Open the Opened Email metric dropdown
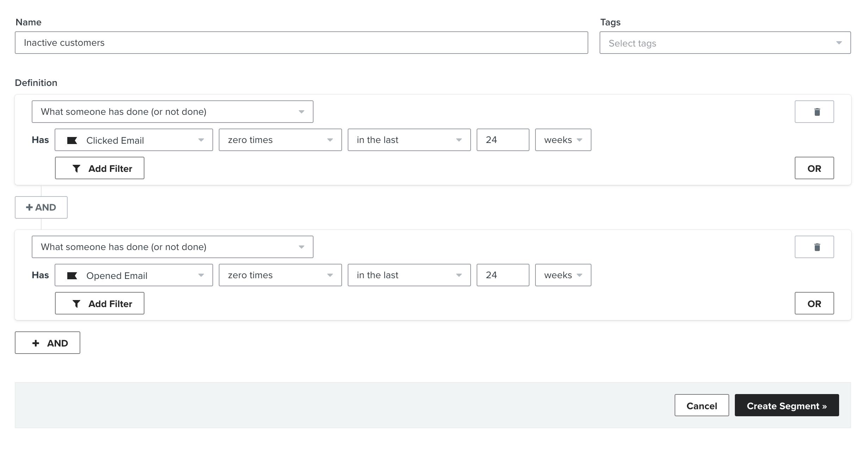Screen dimensions: 868x449 click(134, 275)
